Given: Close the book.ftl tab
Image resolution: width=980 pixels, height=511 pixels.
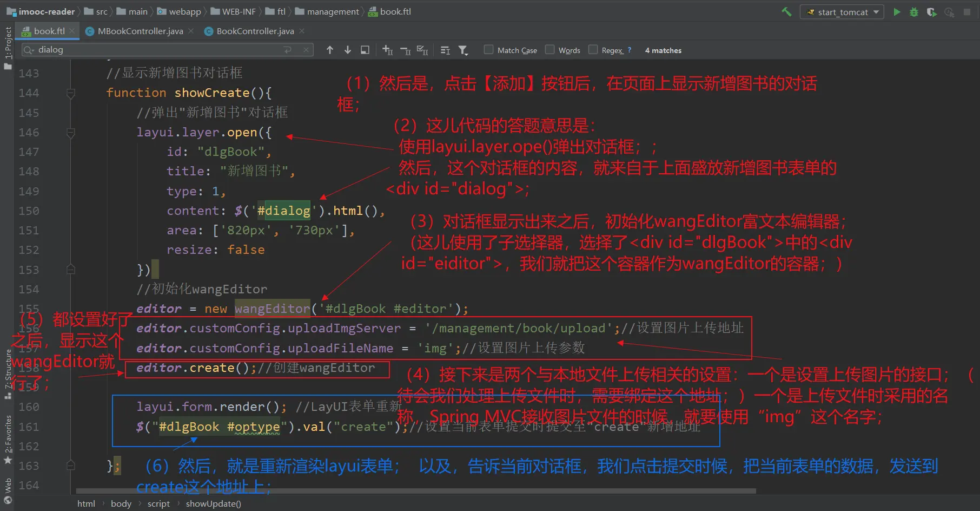Looking at the screenshot, I should tap(73, 31).
